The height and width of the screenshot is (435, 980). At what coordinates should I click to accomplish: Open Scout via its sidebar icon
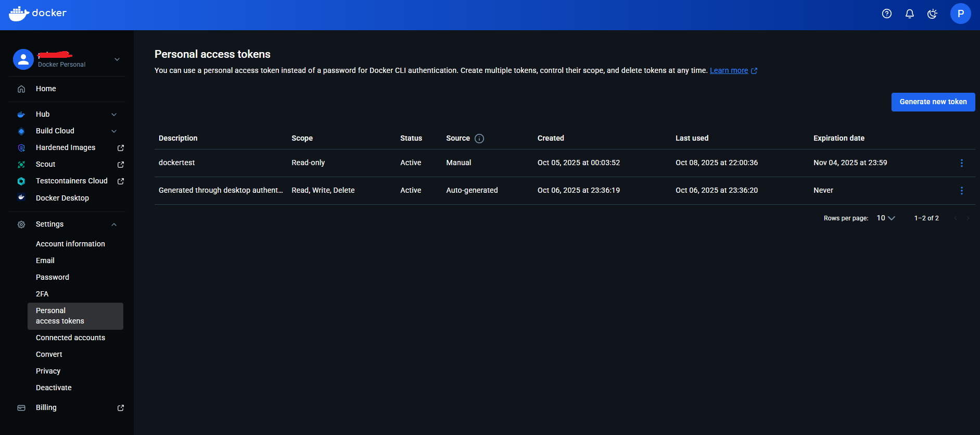[21, 165]
